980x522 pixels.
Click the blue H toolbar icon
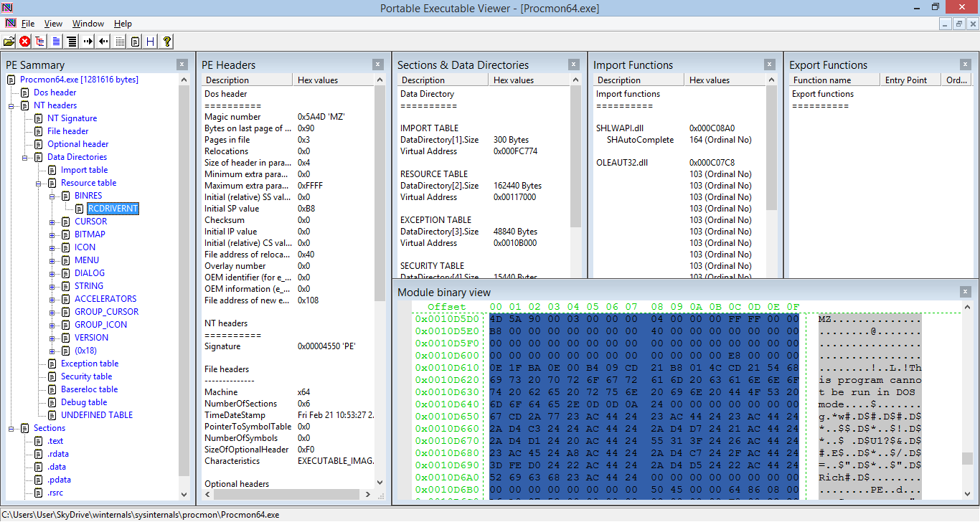click(151, 42)
